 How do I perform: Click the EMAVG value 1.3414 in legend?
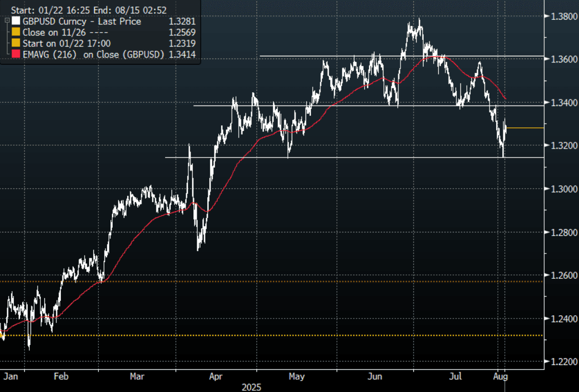coord(183,54)
